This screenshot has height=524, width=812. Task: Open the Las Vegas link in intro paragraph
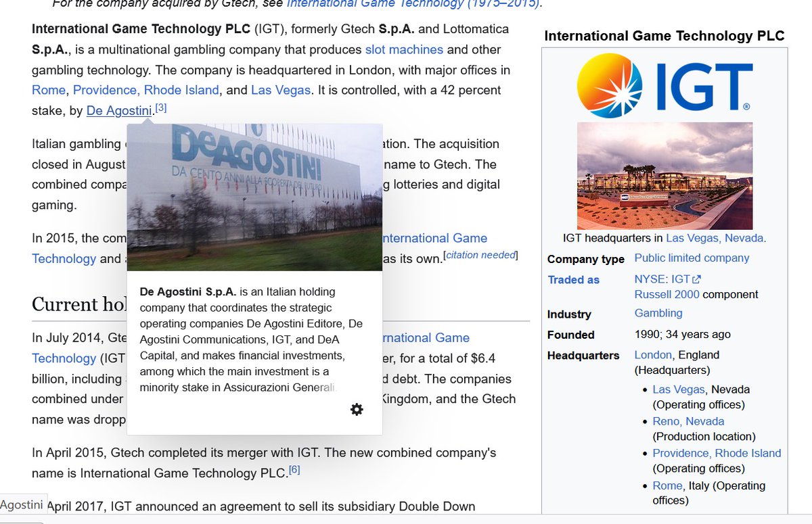(x=280, y=90)
